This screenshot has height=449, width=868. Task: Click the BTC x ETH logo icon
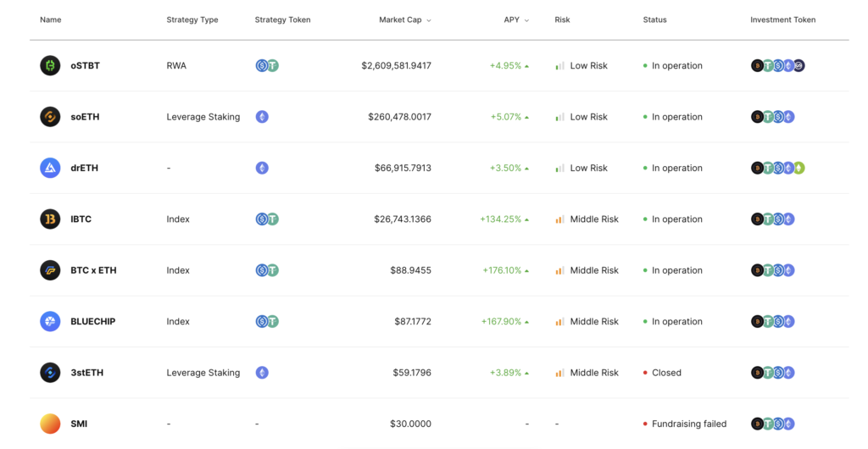[50, 270]
